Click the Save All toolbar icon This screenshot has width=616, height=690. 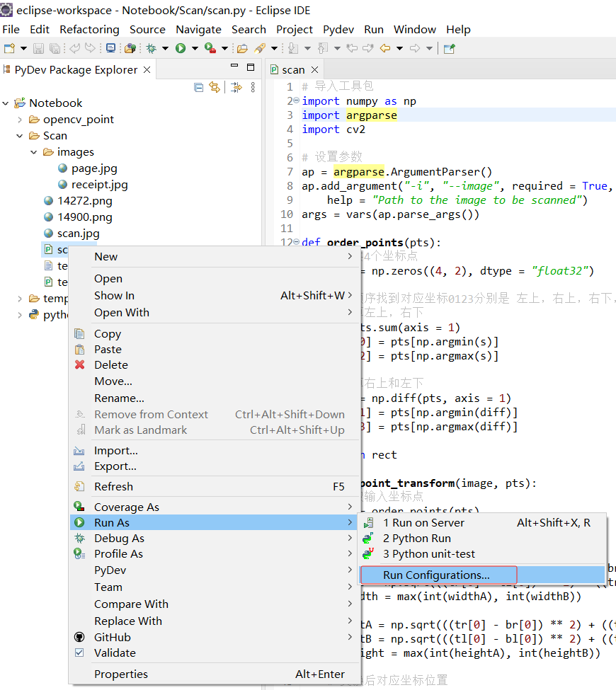click(x=55, y=48)
